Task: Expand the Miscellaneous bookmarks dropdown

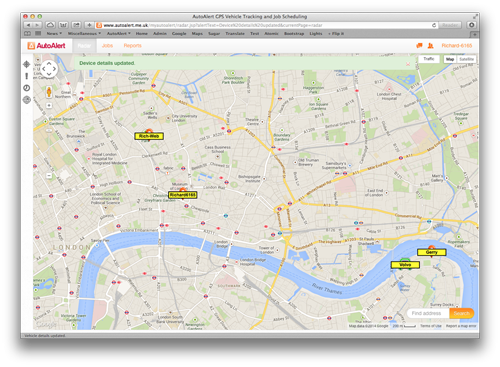Action: pyautogui.click(x=84, y=33)
